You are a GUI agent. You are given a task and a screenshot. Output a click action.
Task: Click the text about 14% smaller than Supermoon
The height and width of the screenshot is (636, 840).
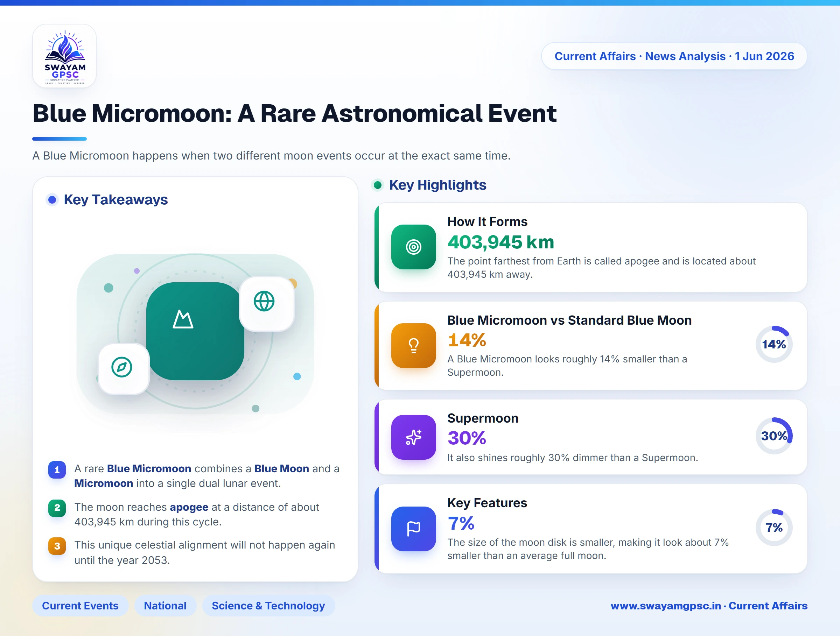[x=567, y=366]
